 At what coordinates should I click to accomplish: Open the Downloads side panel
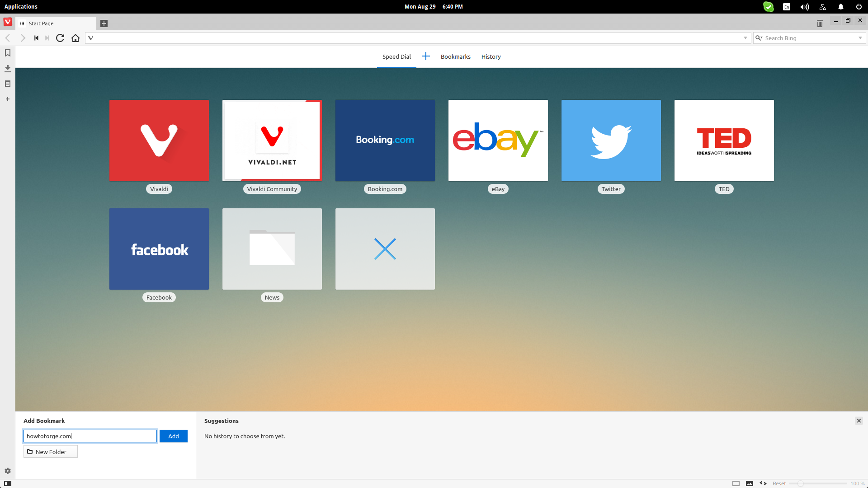pos(8,68)
